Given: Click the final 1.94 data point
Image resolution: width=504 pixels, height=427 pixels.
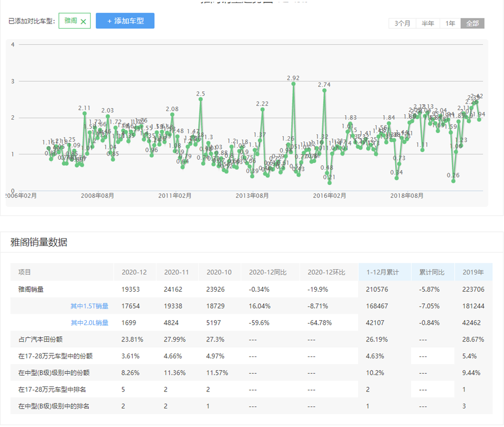Looking at the screenshot, I should (479, 120).
